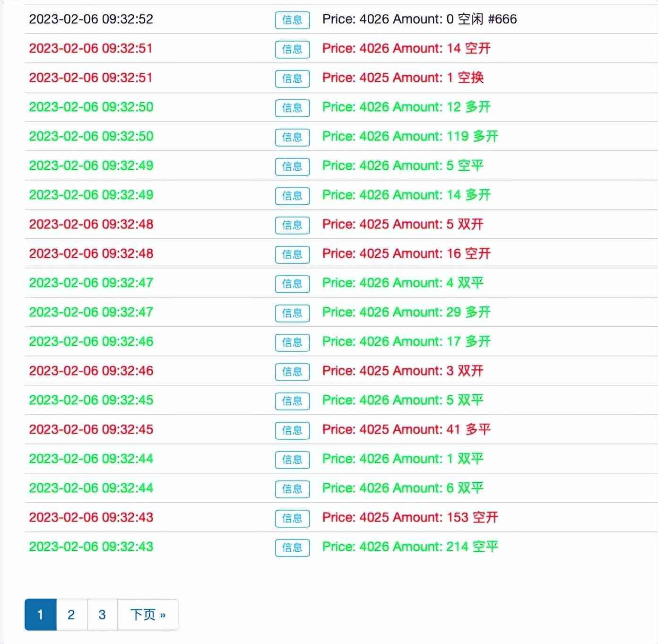Click the Amount: 6 双平 log message
The height and width of the screenshot is (644, 658).
tap(403, 488)
